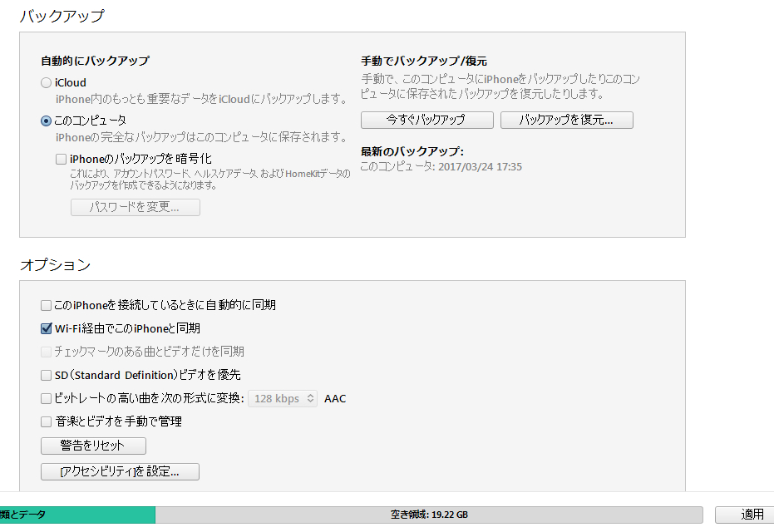This screenshot has height=532, width=774.
Task: Check SD (Standard Definition)ビデオを優先
Action: coord(46,375)
